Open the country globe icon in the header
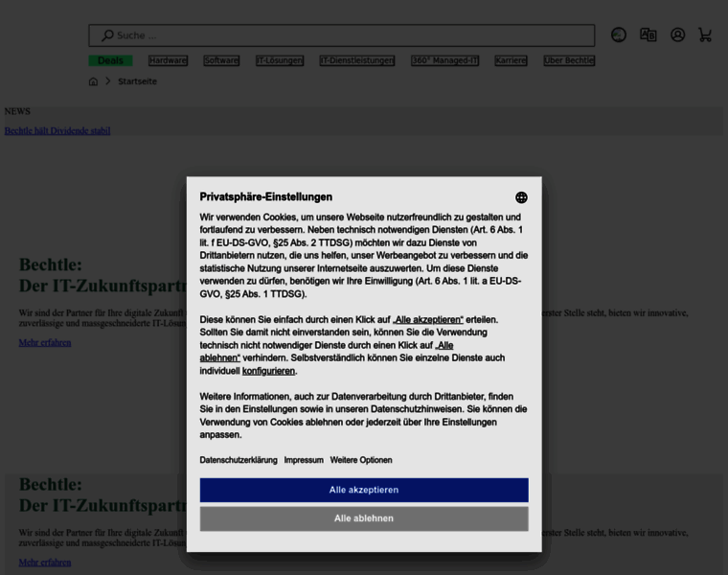 (619, 34)
